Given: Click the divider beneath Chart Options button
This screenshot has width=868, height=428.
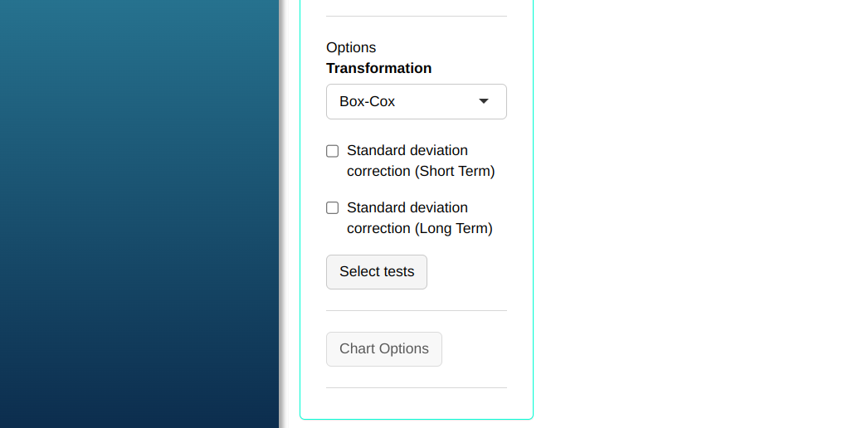Looking at the screenshot, I should (416, 388).
